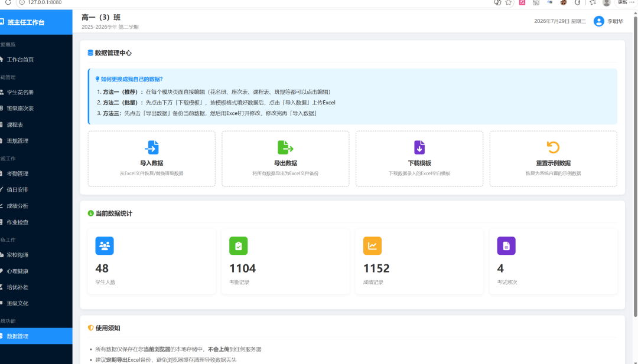Click the attendance record value 1104
The height and width of the screenshot is (364, 638).
(x=243, y=268)
